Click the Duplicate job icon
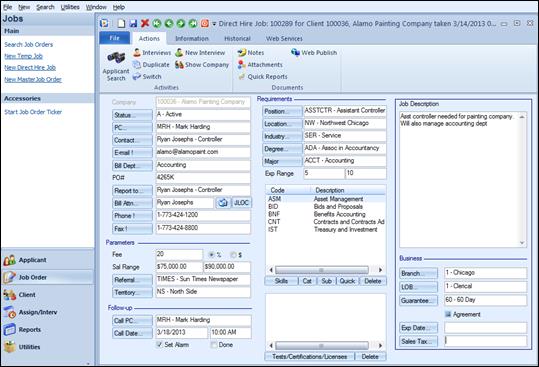Image resolution: width=539 pixels, height=367 pixels. (x=137, y=65)
